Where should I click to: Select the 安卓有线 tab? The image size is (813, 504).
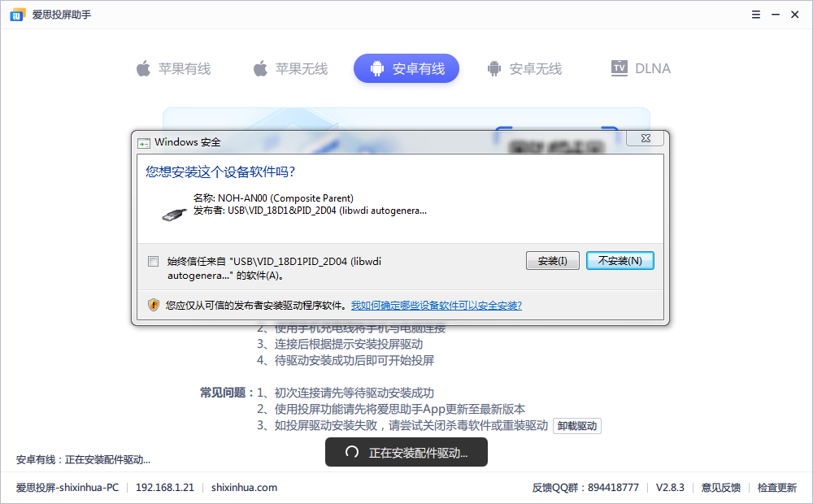pos(406,68)
